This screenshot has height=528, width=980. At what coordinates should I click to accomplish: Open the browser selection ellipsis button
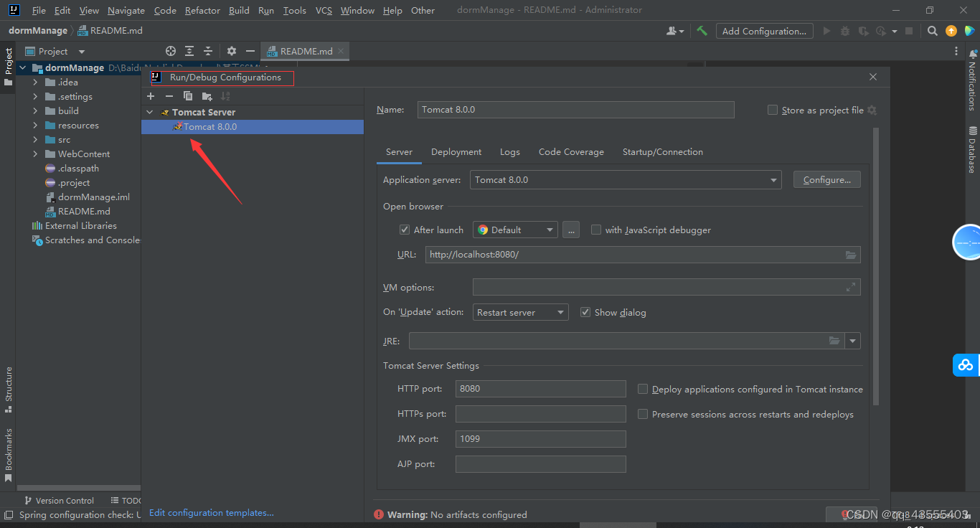(x=571, y=230)
